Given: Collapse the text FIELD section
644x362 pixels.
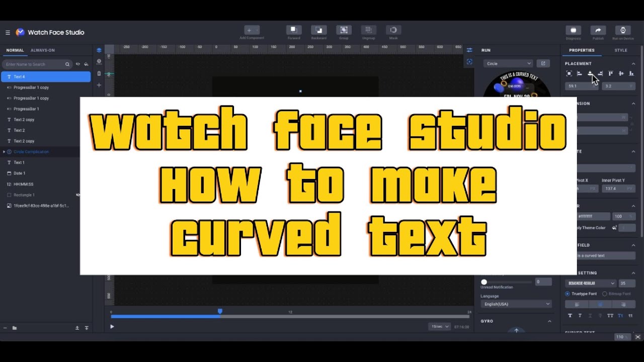Looking at the screenshot, I should point(633,245).
